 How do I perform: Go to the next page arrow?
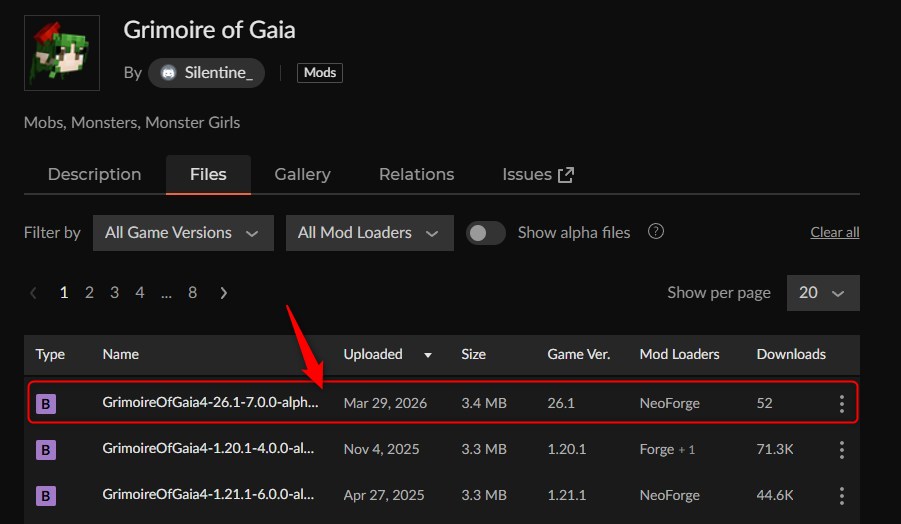point(223,293)
